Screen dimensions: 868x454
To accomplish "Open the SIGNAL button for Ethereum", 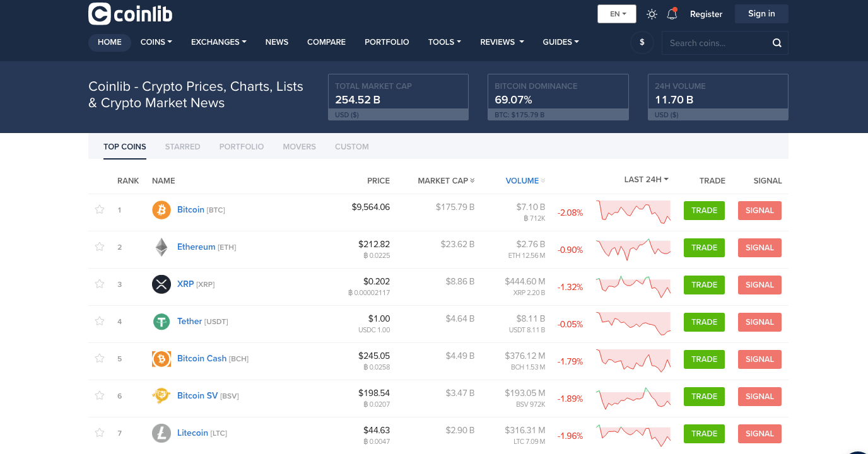I will pyautogui.click(x=759, y=247).
